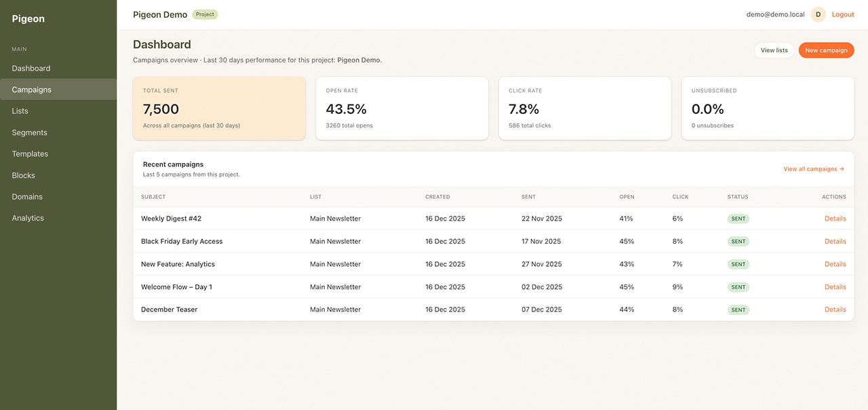Open View all campaigns

tap(813, 168)
